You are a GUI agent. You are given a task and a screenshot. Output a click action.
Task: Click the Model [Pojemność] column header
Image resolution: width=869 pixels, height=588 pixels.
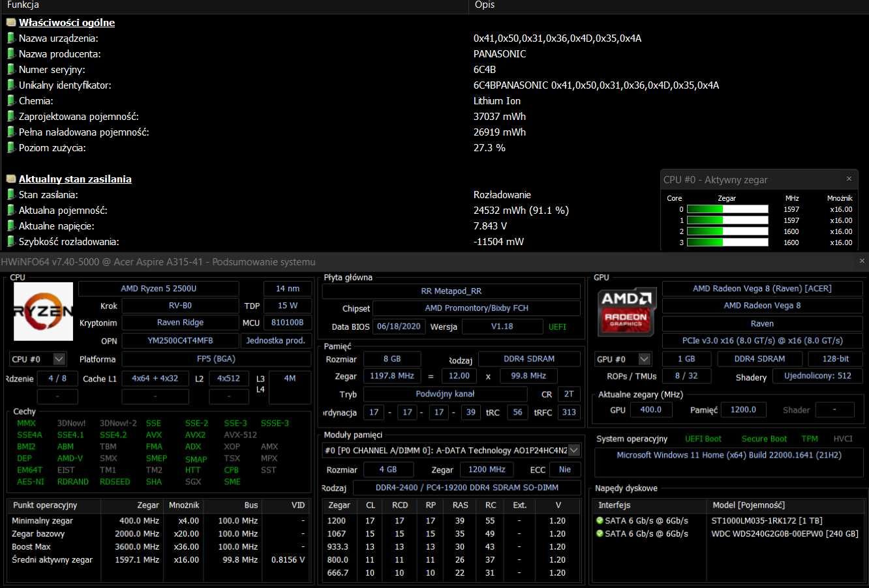[x=785, y=505]
